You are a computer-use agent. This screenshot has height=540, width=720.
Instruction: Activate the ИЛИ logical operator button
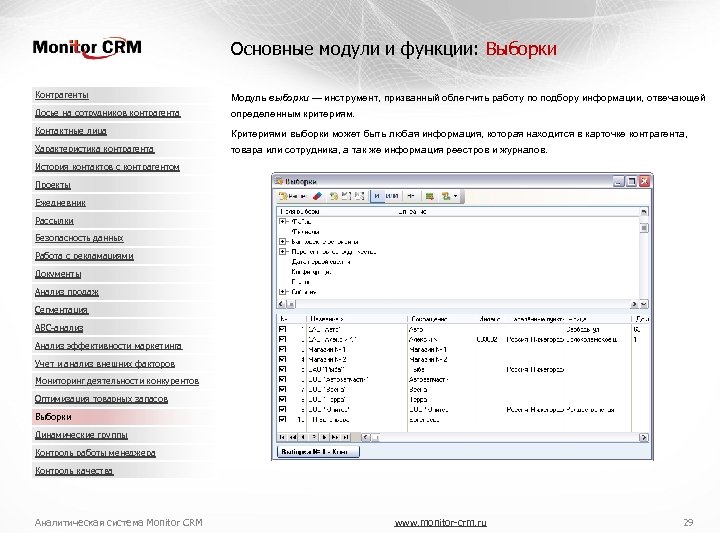tap(392, 196)
